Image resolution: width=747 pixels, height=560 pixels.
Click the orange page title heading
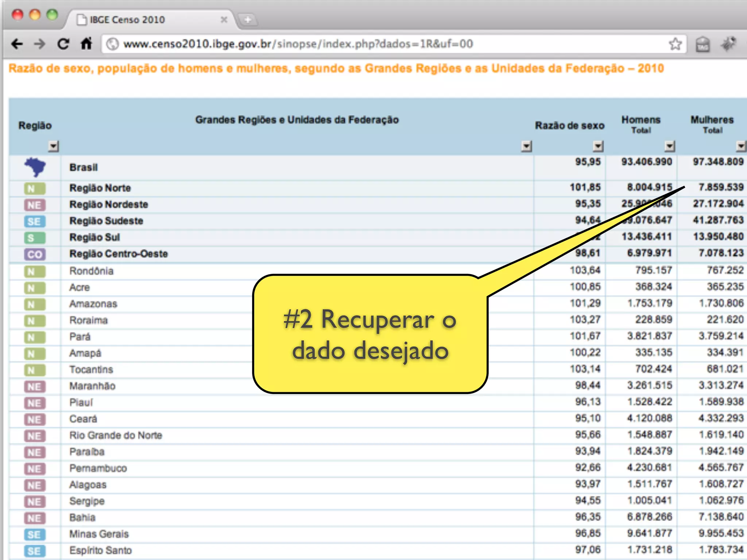click(x=336, y=69)
